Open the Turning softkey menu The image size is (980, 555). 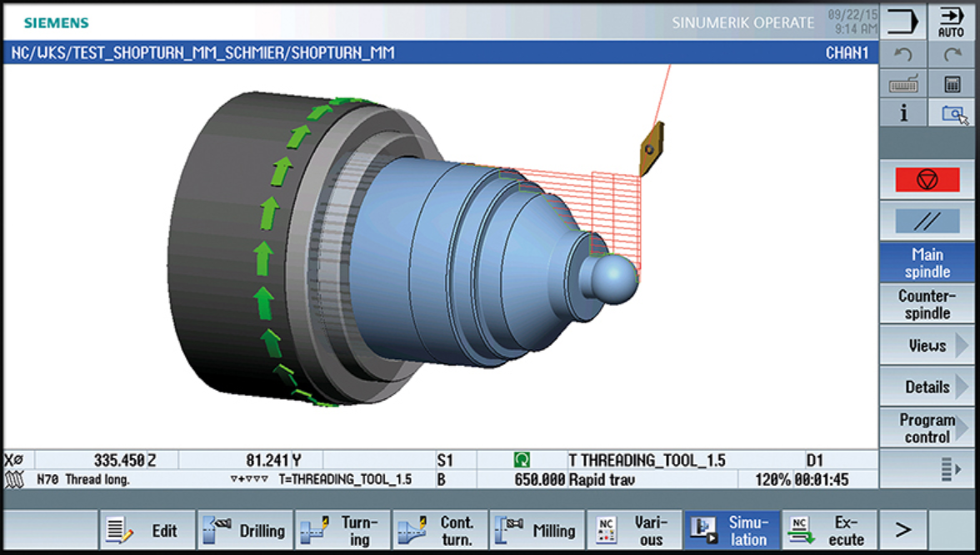point(342,531)
